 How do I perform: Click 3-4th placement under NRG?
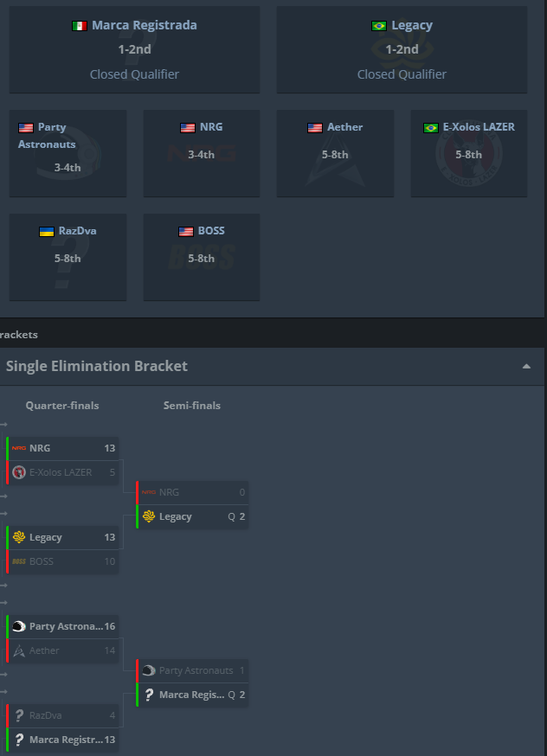(201, 155)
